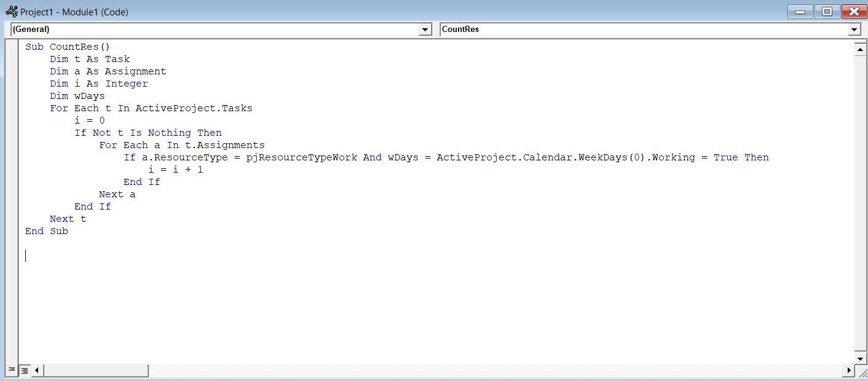Click on "Dim a As Assignment" line
The height and width of the screenshot is (381, 868).
click(x=108, y=71)
